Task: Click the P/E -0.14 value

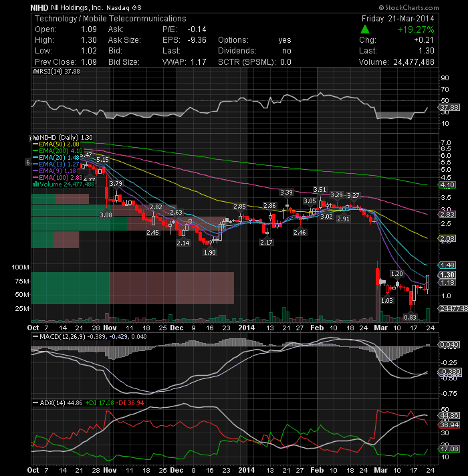Action: coord(197,29)
